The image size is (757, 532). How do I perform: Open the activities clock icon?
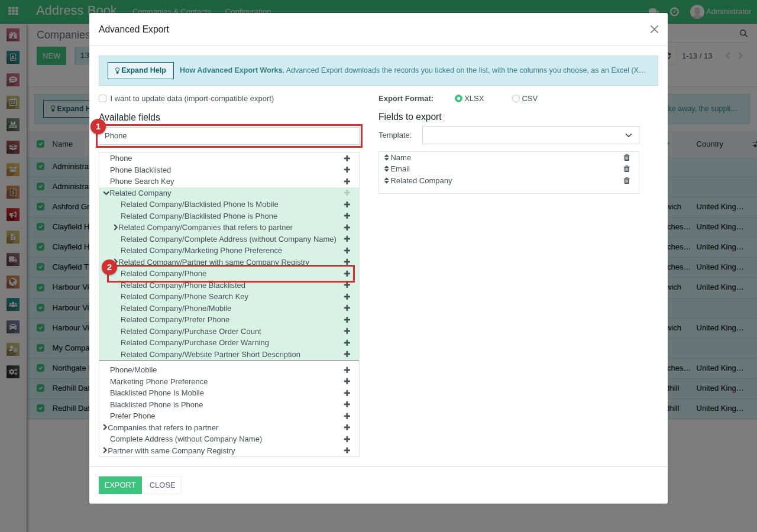tap(674, 11)
